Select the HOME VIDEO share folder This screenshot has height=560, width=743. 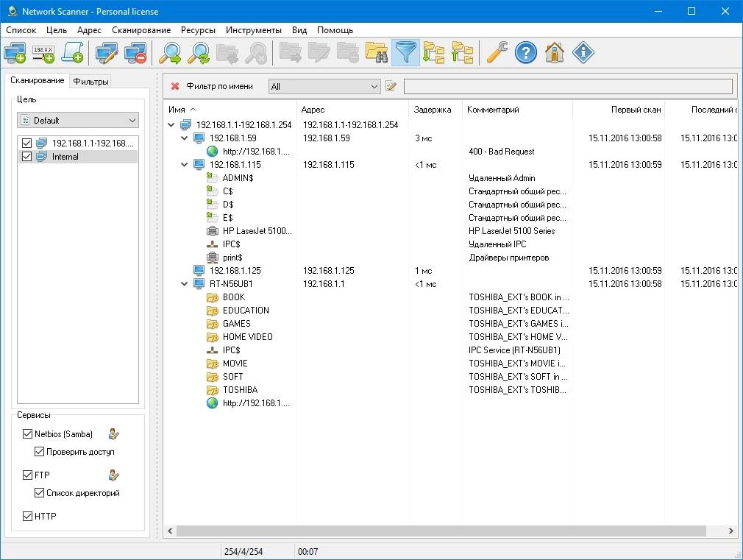click(x=247, y=337)
